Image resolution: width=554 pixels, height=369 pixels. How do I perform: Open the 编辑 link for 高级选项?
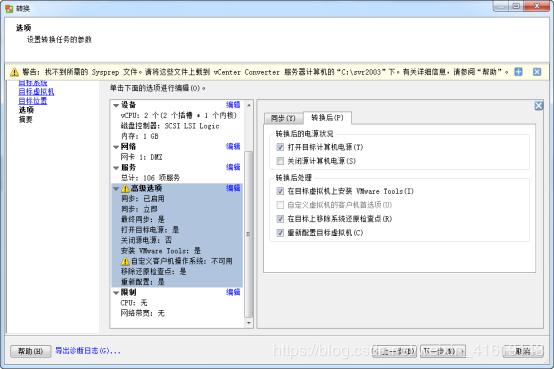233,188
